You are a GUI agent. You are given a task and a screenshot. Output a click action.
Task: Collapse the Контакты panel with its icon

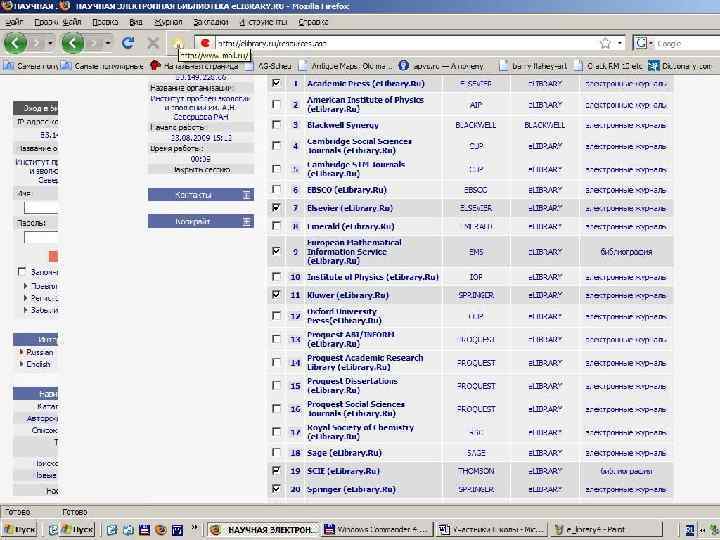click(x=247, y=195)
